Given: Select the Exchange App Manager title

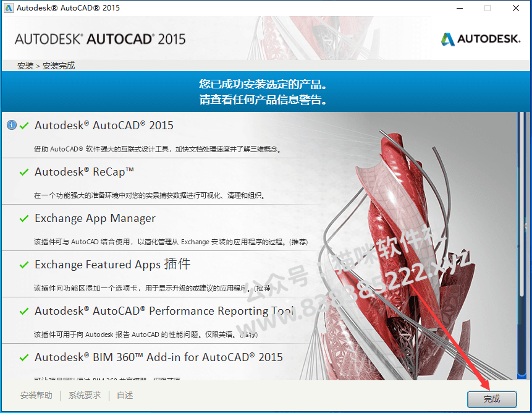Looking at the screenshot, I should 95,218.
